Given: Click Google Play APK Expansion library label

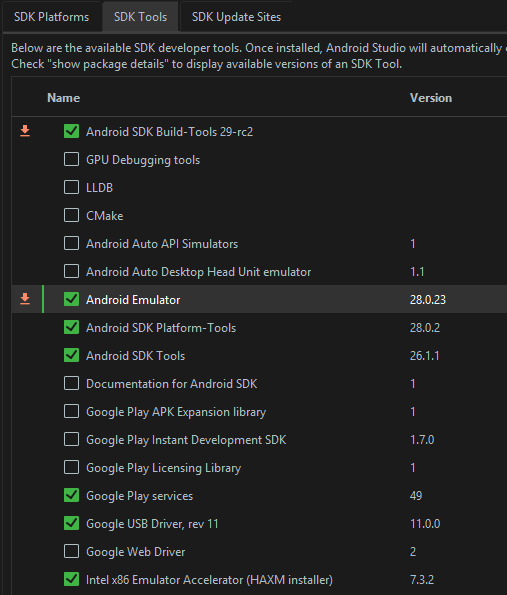Looking at the screenshot, I should pyautogui.click(x=176, y=412).
